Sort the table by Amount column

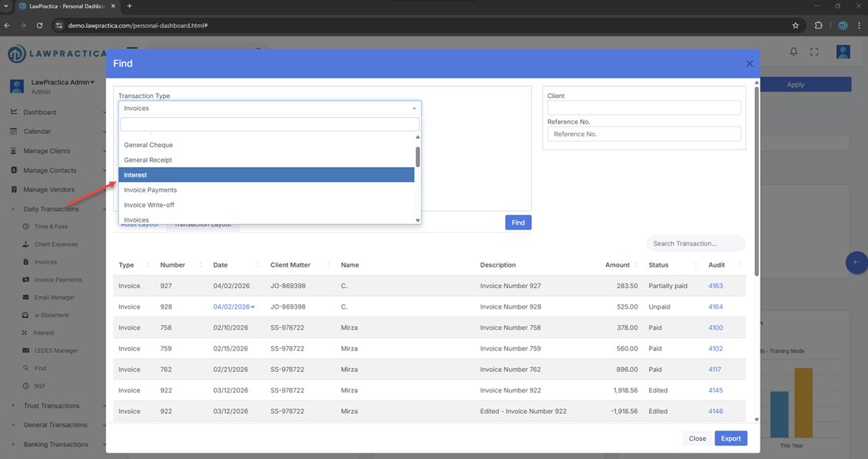pyautogui.click(x=617, y=265)
